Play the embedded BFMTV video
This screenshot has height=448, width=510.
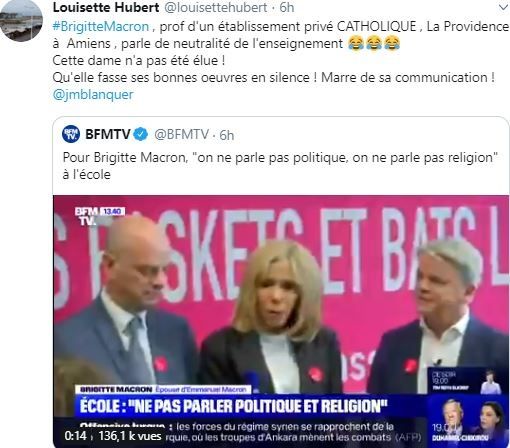coord(281,321)
